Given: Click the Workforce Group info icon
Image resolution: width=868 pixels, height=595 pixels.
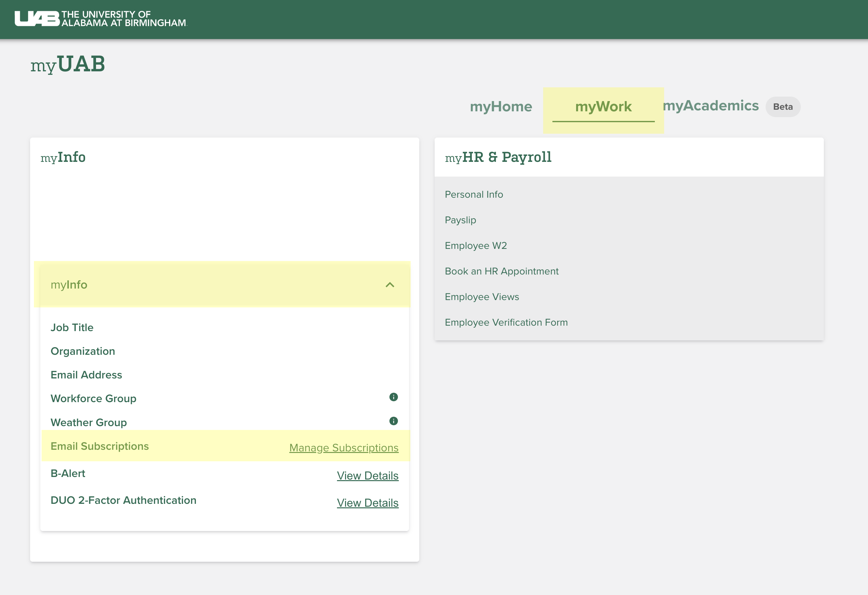Looking at the screenshot, I should (x=393, y=397).
